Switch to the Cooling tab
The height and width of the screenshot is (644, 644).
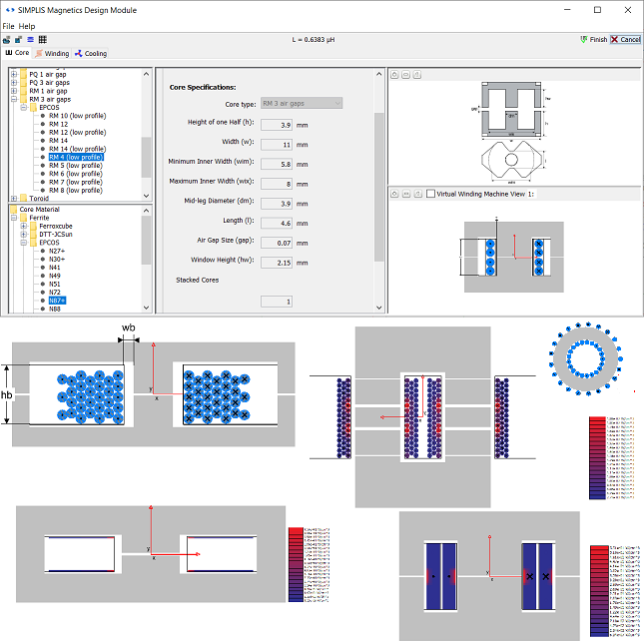tap(90, 53)
